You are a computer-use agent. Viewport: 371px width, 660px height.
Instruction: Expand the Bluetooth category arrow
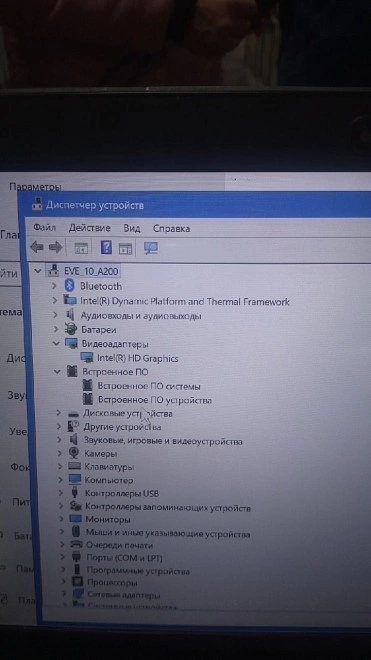pos(54,286)
